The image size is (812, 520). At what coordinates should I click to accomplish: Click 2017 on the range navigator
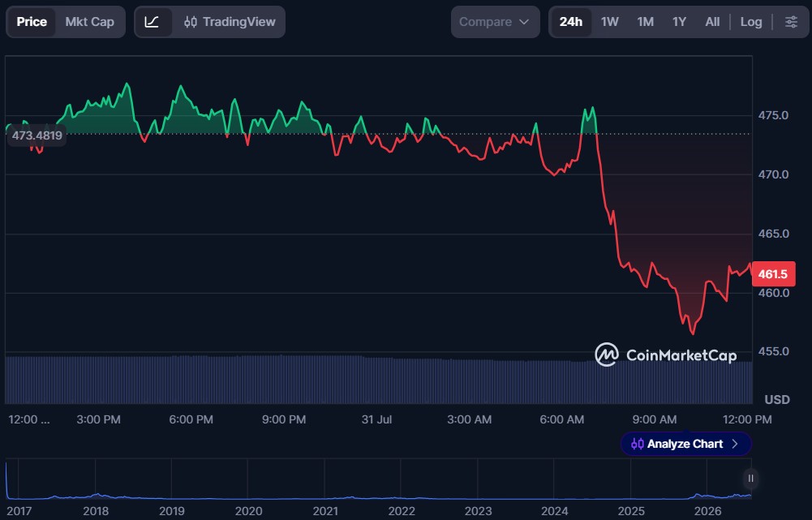click(19, 511)
